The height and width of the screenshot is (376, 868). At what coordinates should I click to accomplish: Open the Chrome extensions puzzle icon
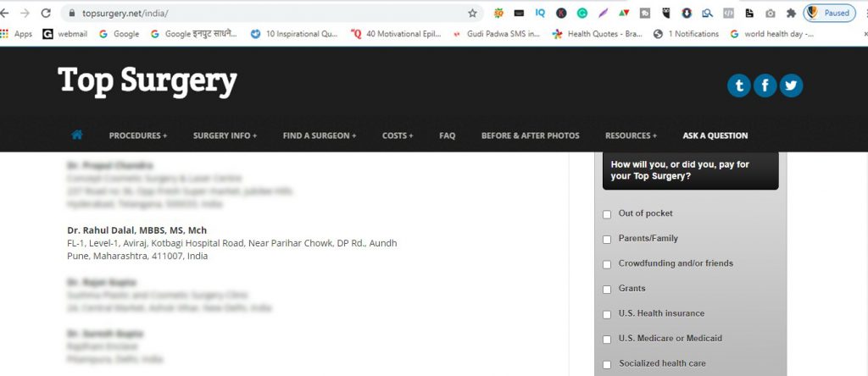pos(790,14)
